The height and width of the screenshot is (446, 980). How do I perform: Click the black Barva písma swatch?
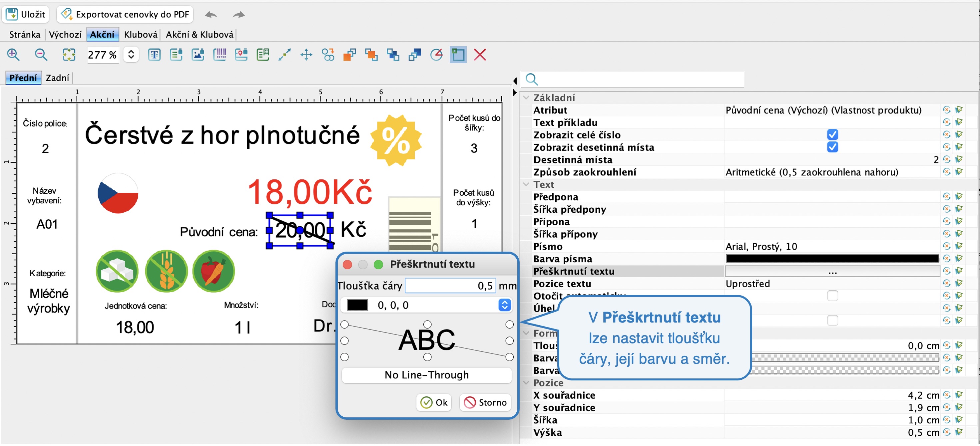832,259
